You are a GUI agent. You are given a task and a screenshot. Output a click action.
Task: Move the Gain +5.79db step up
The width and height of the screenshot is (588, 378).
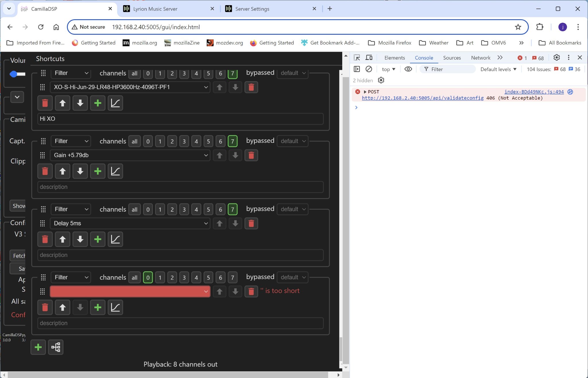click(63, 171)
